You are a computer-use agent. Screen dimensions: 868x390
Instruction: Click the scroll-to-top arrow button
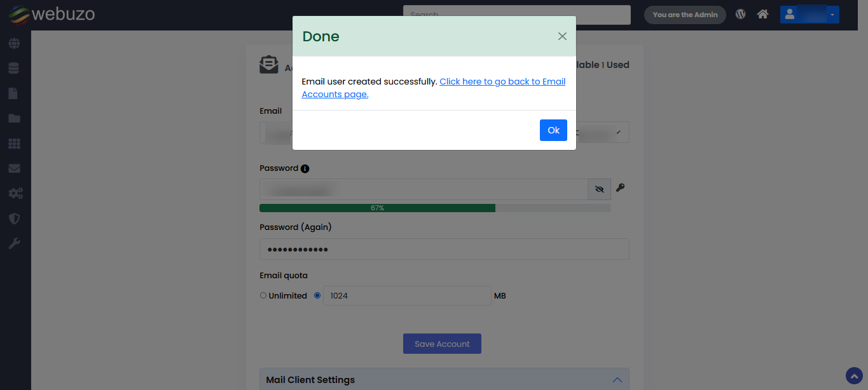point(854,376)
